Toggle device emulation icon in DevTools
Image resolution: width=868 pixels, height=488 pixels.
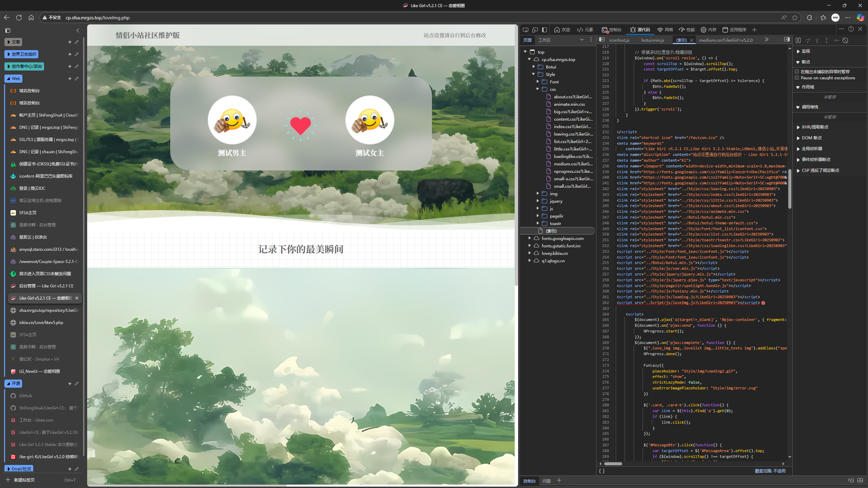click(x=535, y=30)
